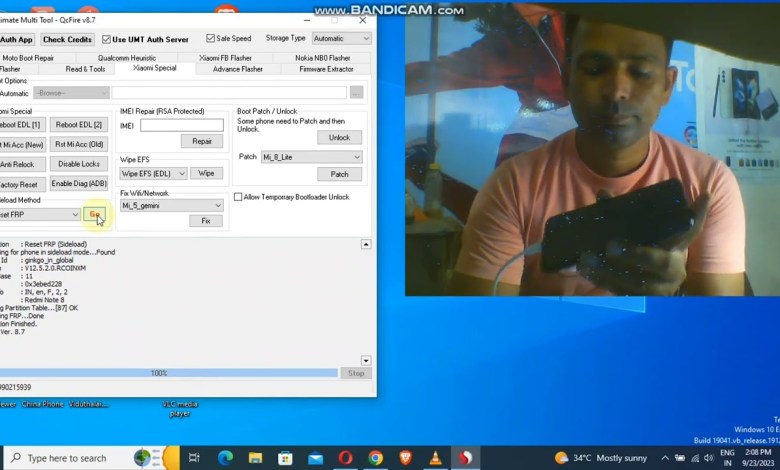The height and width of the screenshot is (470, 780).
Task: Launch Brave browser from the taskbar
Action: pyautogui.click(x=405, y=458)
